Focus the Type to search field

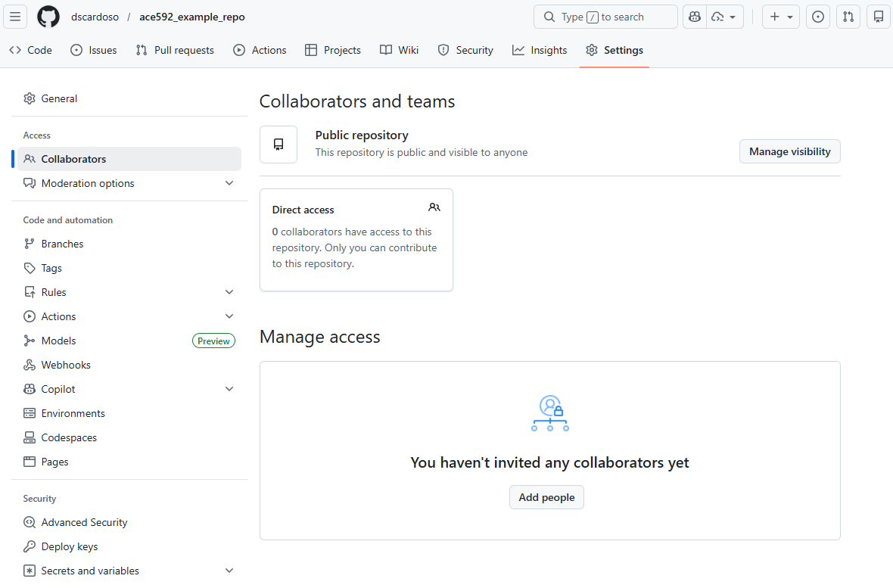605,17
